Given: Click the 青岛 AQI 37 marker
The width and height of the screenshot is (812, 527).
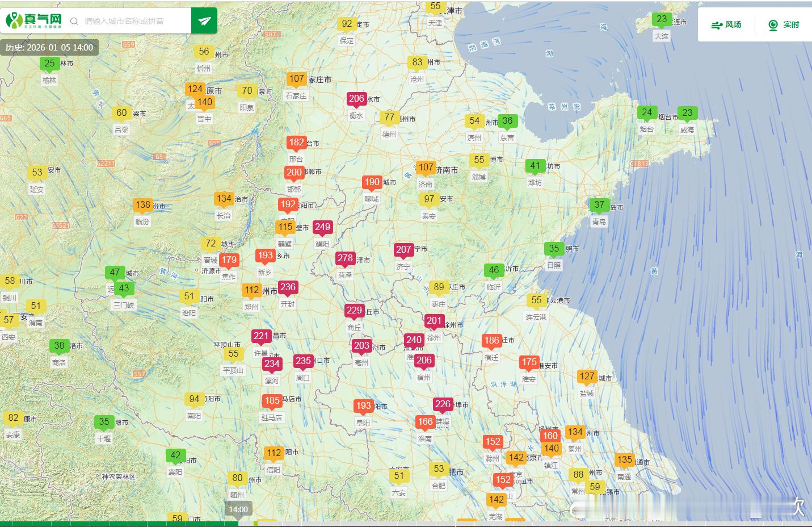Looking at the screenshot, I should (599, 206).
